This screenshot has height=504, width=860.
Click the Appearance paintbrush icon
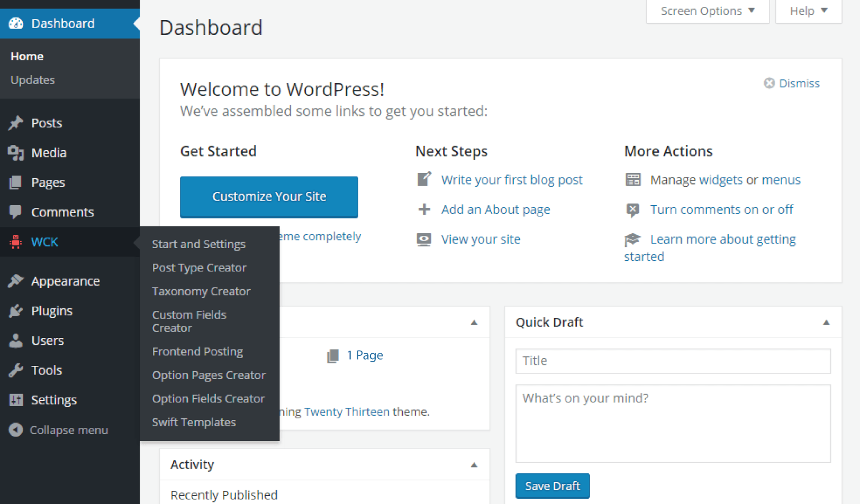[16, 281]
